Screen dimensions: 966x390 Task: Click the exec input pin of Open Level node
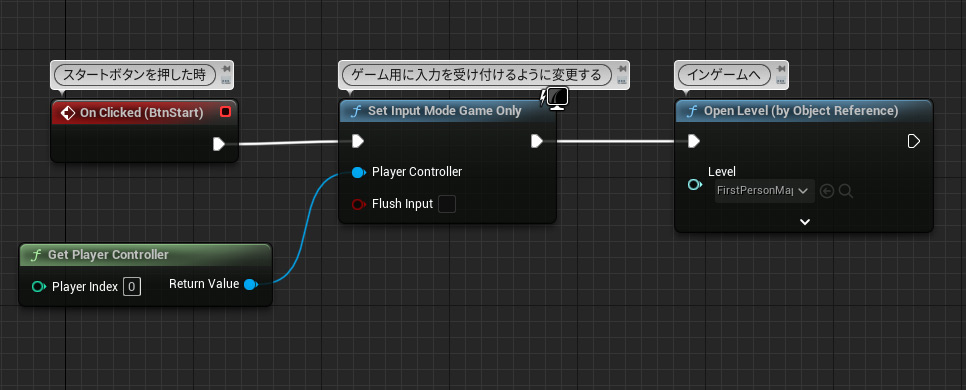[x=694, y=142]
